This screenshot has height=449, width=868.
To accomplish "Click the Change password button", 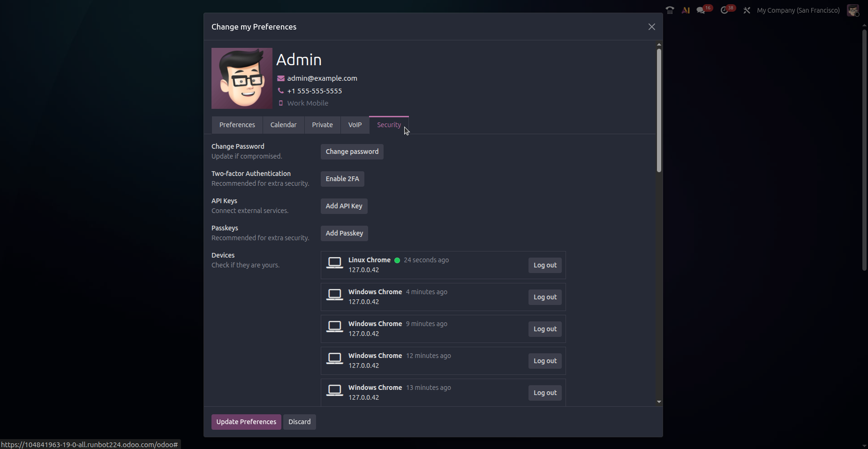I will point(352,151).
